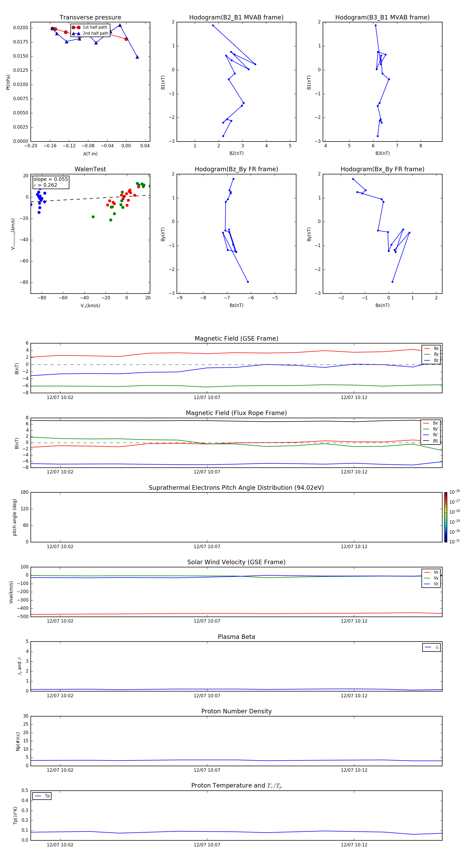The height and width of the screenshot is (868, 473).
Task: Click the 'WalenTest' plot title
Action: [x=90, y=169]
